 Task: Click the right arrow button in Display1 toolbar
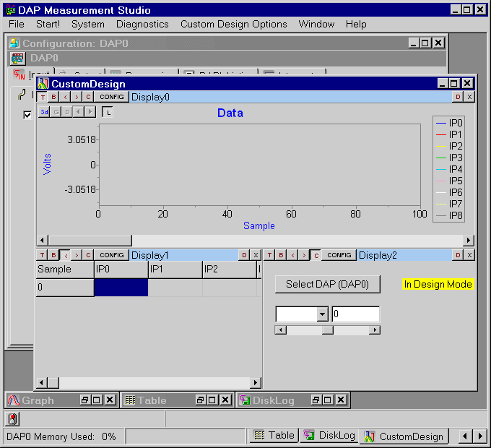pos(77,255)
